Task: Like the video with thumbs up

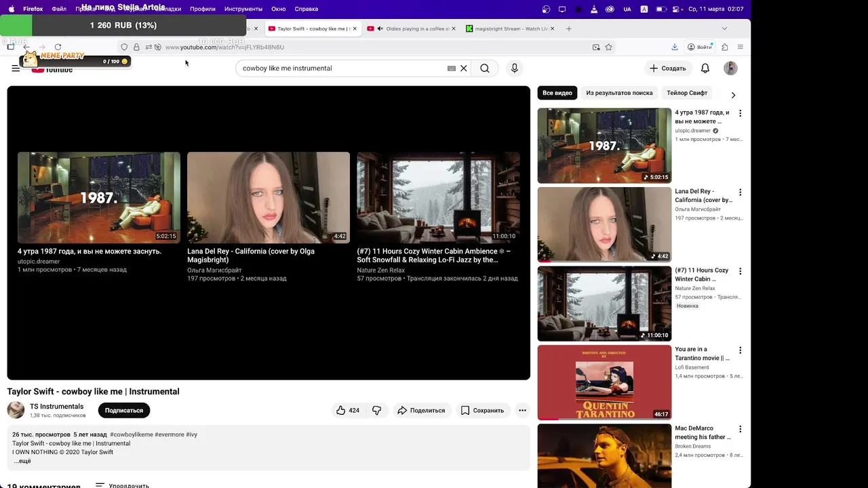Action: (x=348, y=410)
